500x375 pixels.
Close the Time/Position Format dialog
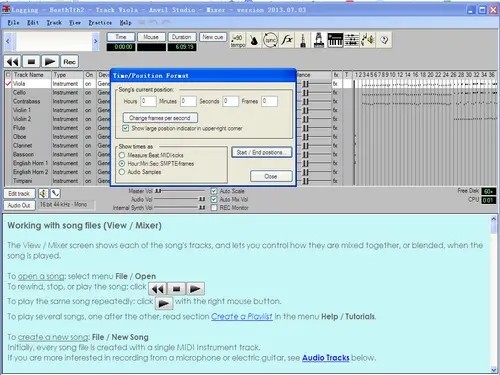coord(271,176)
